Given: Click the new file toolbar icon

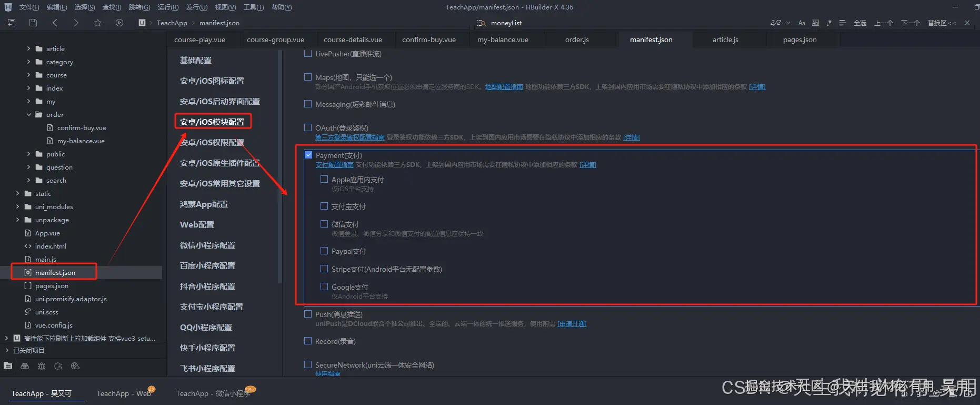Looking at the screenshot, I should click(12, 23).
